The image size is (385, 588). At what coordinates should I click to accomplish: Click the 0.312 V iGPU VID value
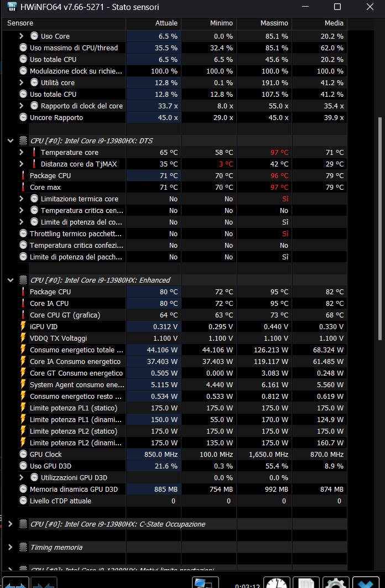tap(165, 327)
